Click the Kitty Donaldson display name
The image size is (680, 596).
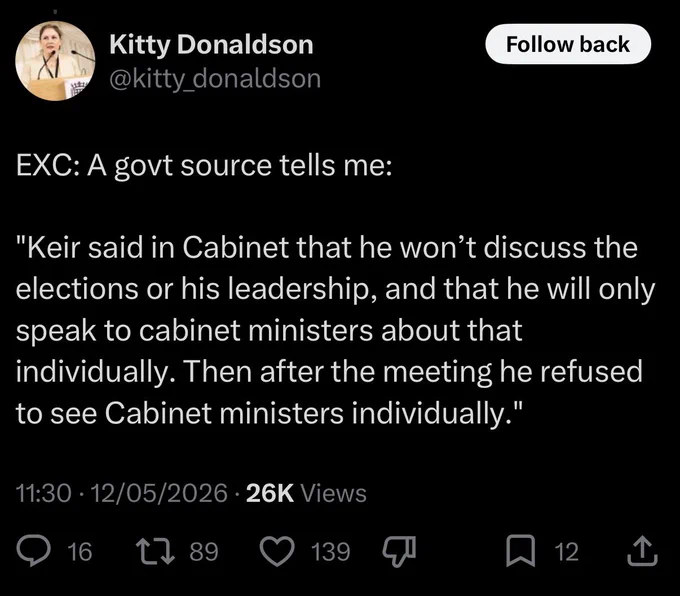click(x=211, y=45)
